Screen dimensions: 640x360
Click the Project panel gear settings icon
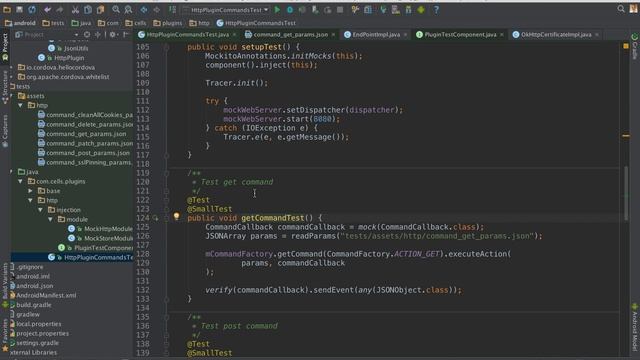point(113,35)
